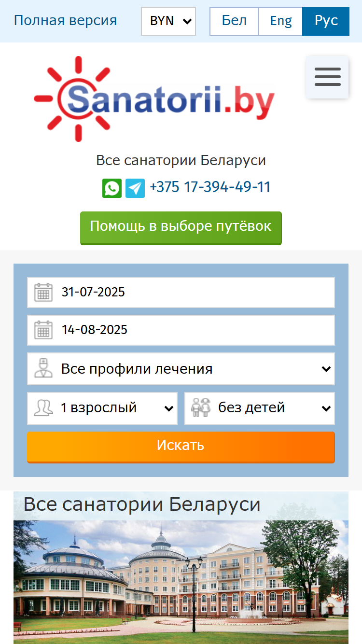Expand 'Все профили лечения' dropdown
The image size is (362, 644).
(181, 369)
